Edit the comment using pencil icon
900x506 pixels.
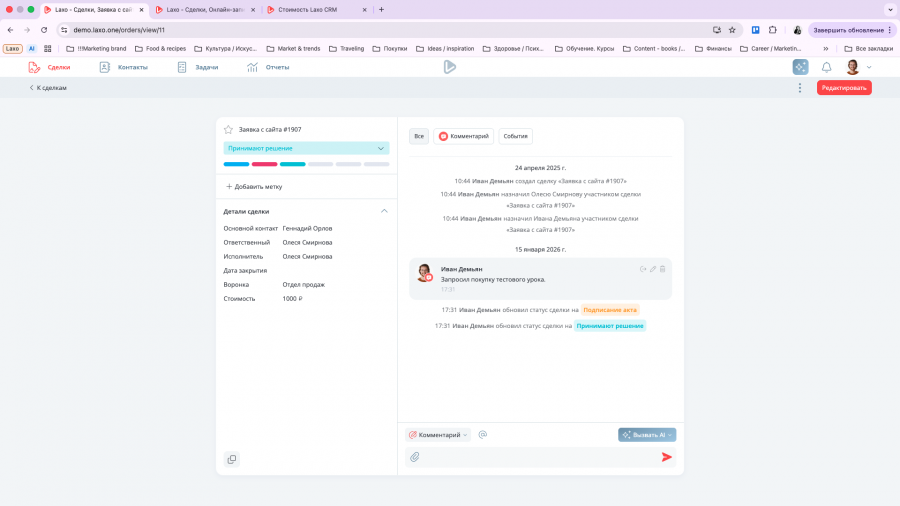[653, 269]
